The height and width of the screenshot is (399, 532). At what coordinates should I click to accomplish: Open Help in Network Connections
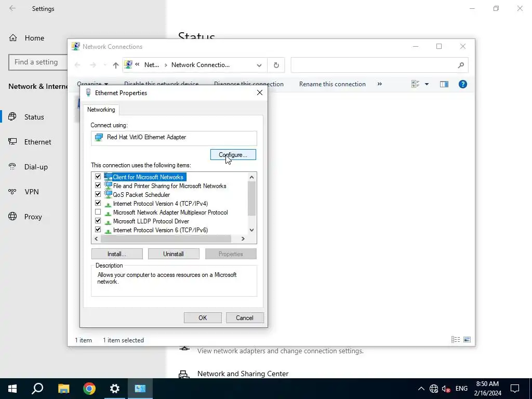[x=463, y=84]
